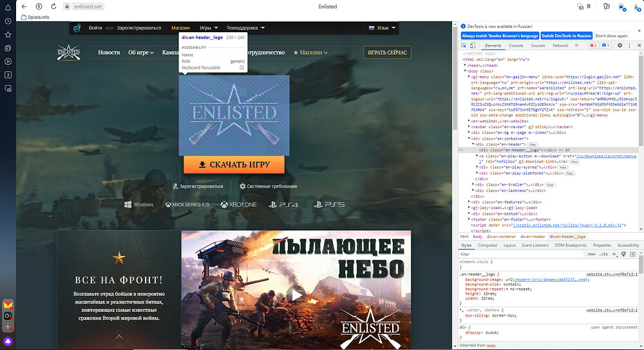
Task: Expand the head element node
Action: (x=466, y=65)
